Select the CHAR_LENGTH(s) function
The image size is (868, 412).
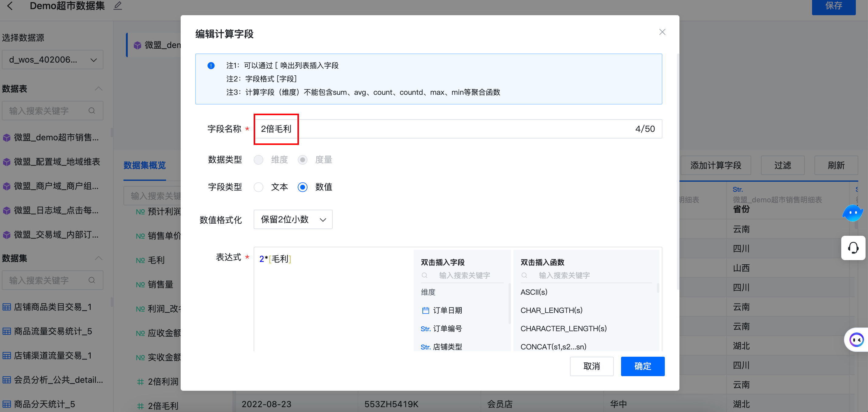point(551,310)
